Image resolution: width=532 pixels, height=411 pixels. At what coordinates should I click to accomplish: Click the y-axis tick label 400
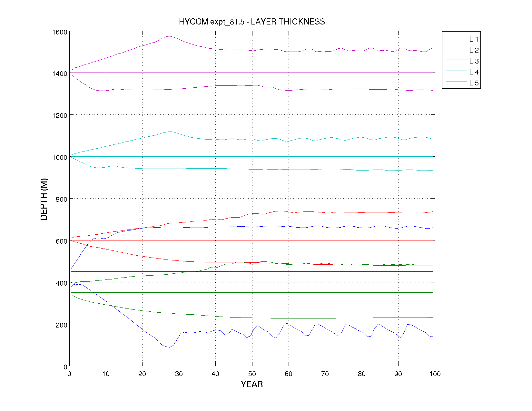click(61, 283)
